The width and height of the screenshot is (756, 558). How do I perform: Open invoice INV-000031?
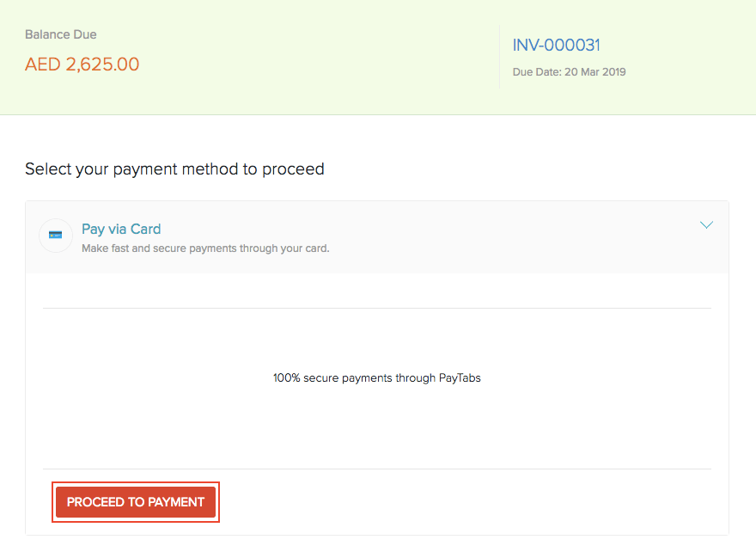556,45
